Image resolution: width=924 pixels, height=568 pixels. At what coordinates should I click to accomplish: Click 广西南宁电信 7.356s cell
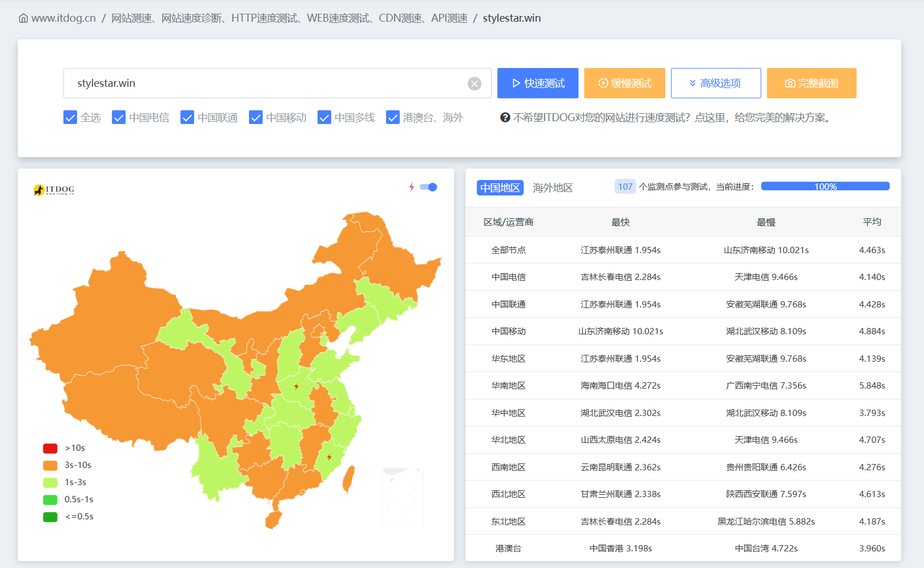point(766,386)
